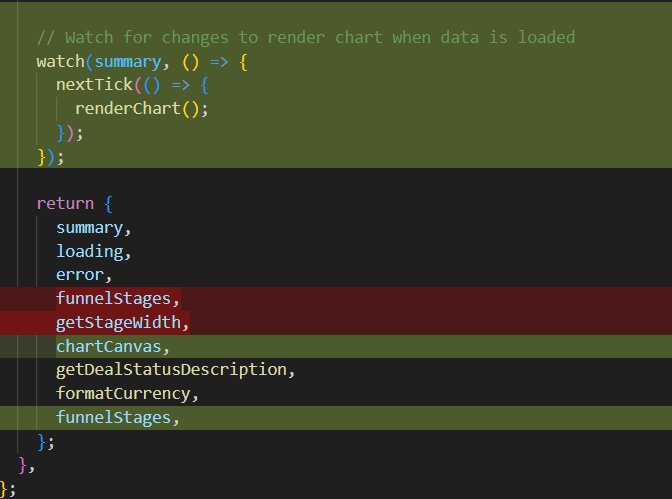Click the added 'chartCanvas,' line
Viewport: 672px width, 499px height.
pos(113,346)
